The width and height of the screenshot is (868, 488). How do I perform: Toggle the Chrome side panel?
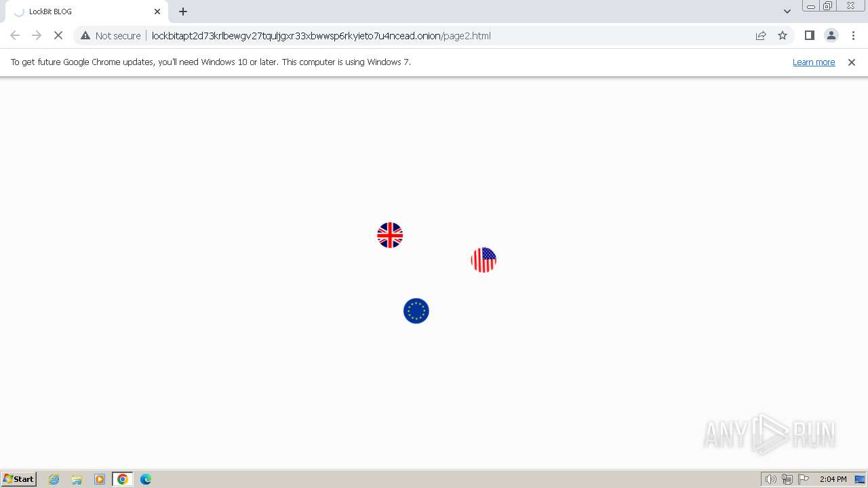pos(809,35)
